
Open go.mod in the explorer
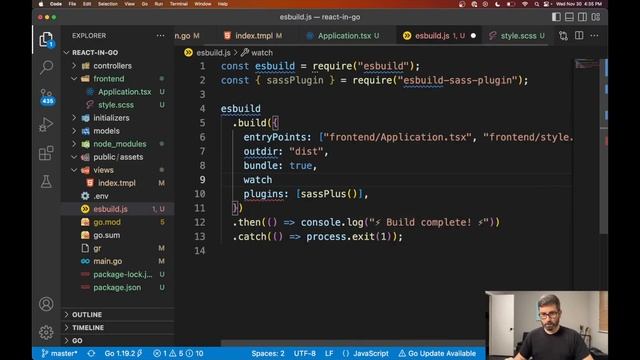tap(107, 222)
